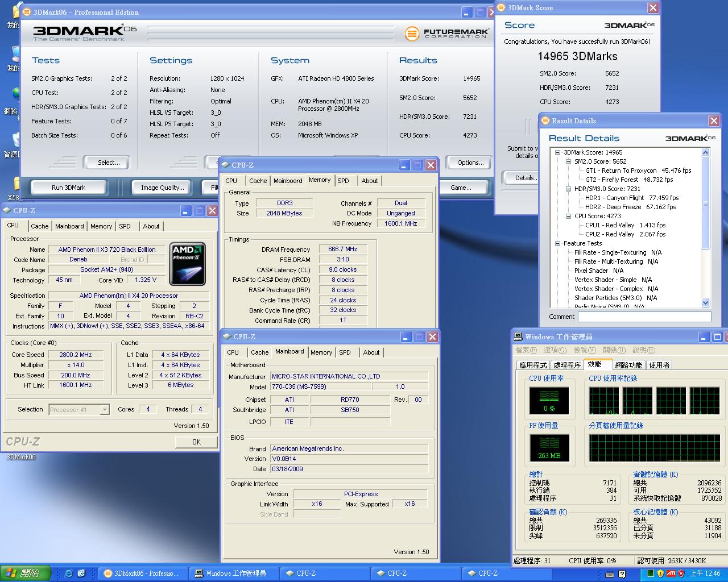Select HDR2 - Deep Freeze row
This screenshot has width=728, height=582.
[630, 207]
